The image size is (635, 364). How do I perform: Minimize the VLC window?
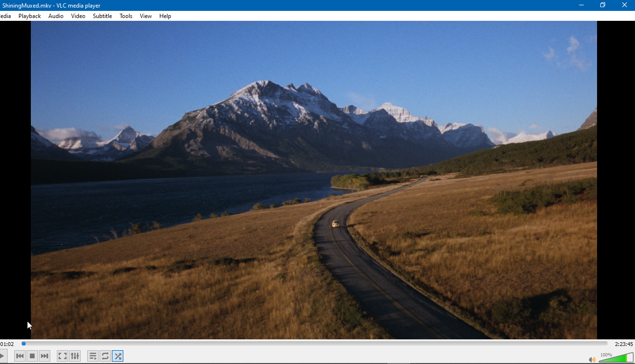click(x=581, y=5)
